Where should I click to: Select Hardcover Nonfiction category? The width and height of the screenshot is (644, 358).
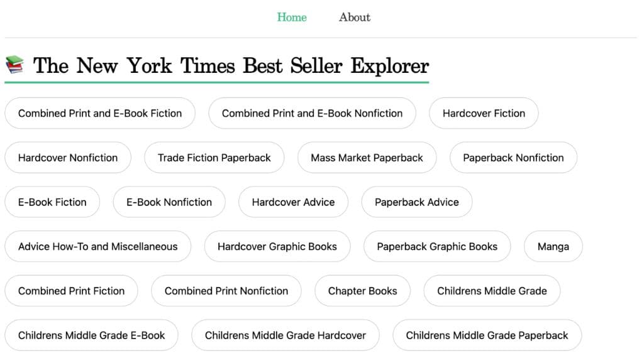[x=68, y=158]
